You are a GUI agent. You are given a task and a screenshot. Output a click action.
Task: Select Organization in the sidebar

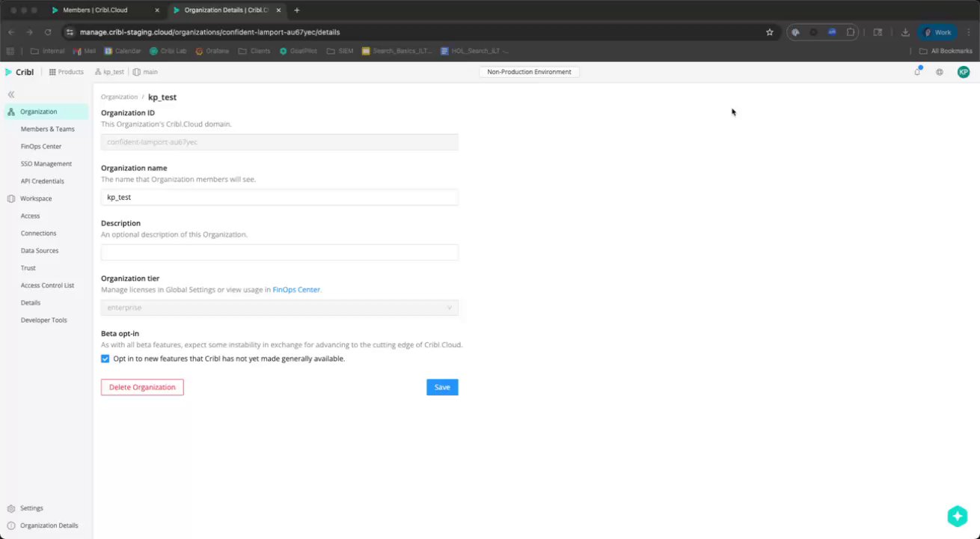click(46, 112)
